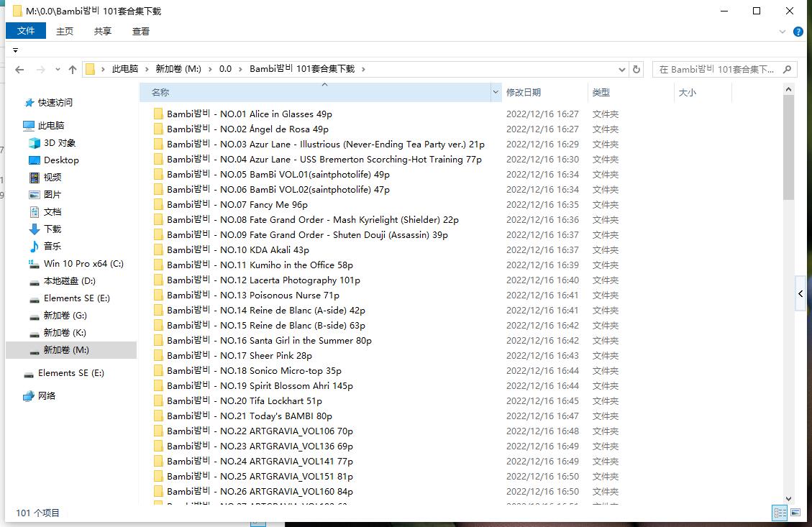Select the 3D 对象 sidebar icon
This screenshot has width=812, height=527.
click(x=35, y=143)
